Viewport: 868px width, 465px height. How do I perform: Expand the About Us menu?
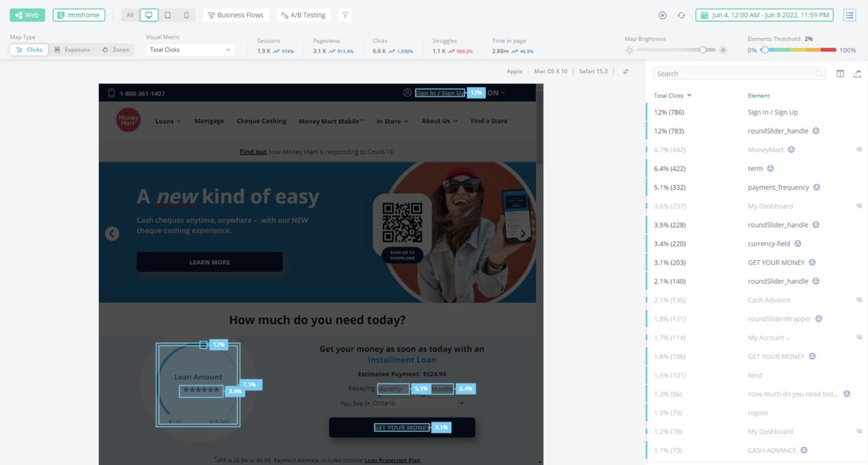pyautogui.click(x=439, y=121)
